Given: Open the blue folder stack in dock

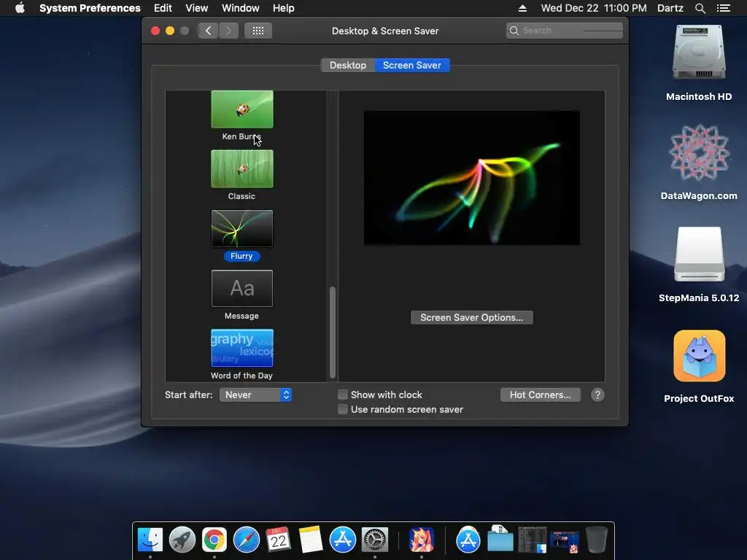Looking at the screenshot, I should point(500,540).
